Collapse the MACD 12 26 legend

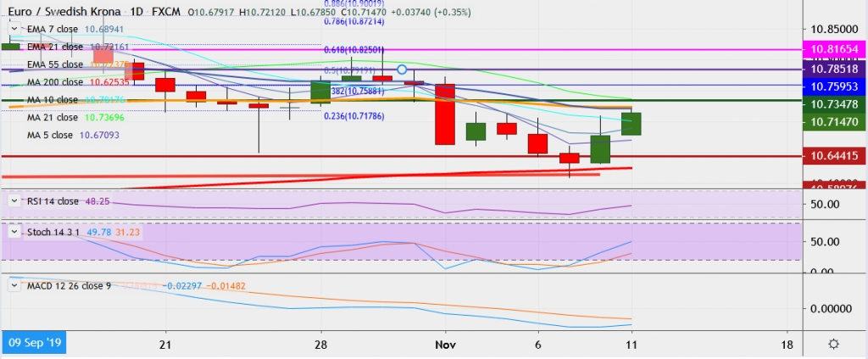(x=14, y=286)
